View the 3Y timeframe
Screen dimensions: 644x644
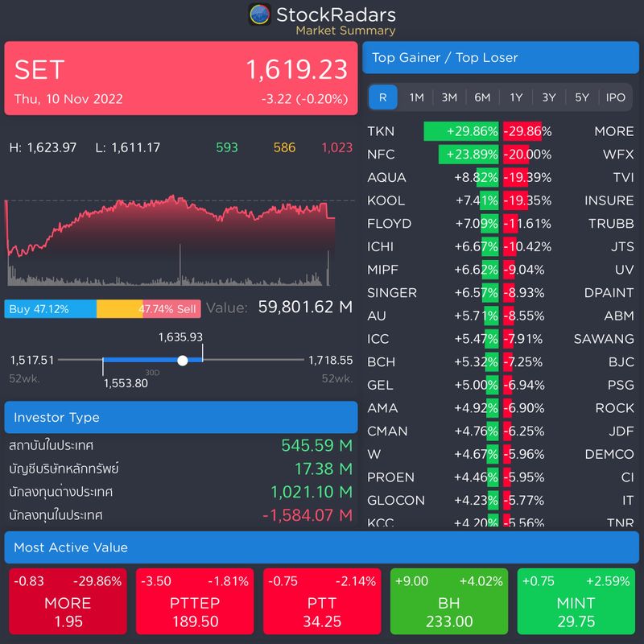548,97
